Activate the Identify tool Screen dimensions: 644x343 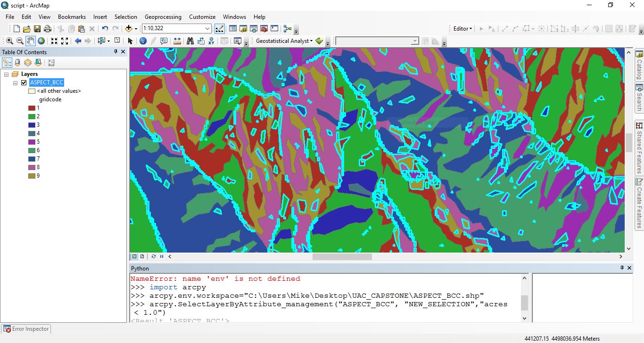[x=143, y=41]
